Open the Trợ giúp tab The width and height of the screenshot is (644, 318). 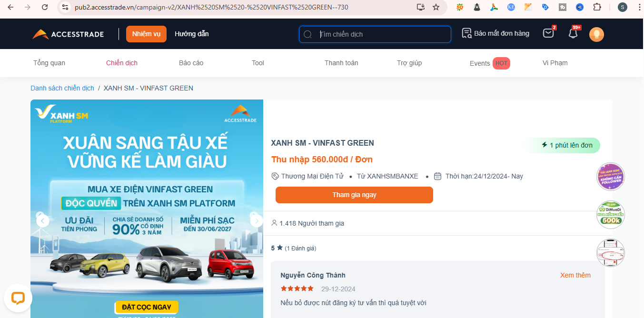pos(409,63)
